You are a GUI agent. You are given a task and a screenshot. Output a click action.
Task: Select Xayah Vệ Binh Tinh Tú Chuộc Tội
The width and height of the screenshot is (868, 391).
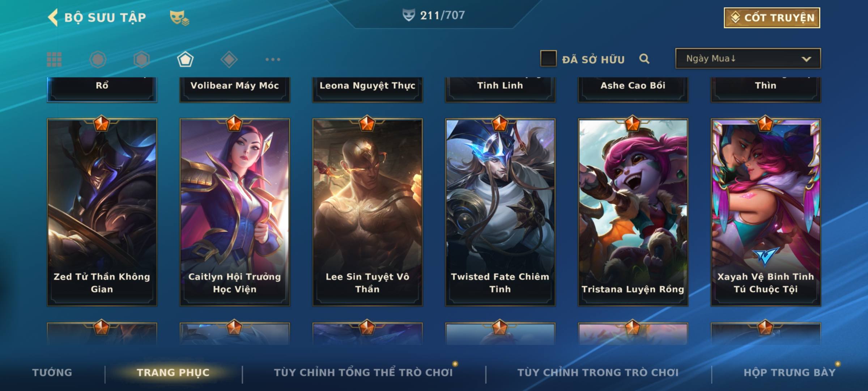point(766,212)
